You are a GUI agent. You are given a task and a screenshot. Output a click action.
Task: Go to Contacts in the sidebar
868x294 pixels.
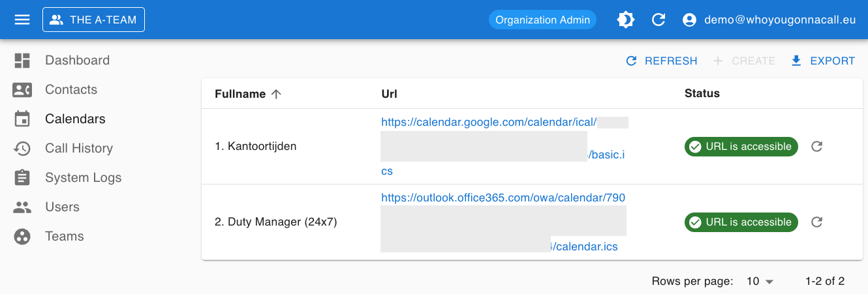tap(70, 90)
